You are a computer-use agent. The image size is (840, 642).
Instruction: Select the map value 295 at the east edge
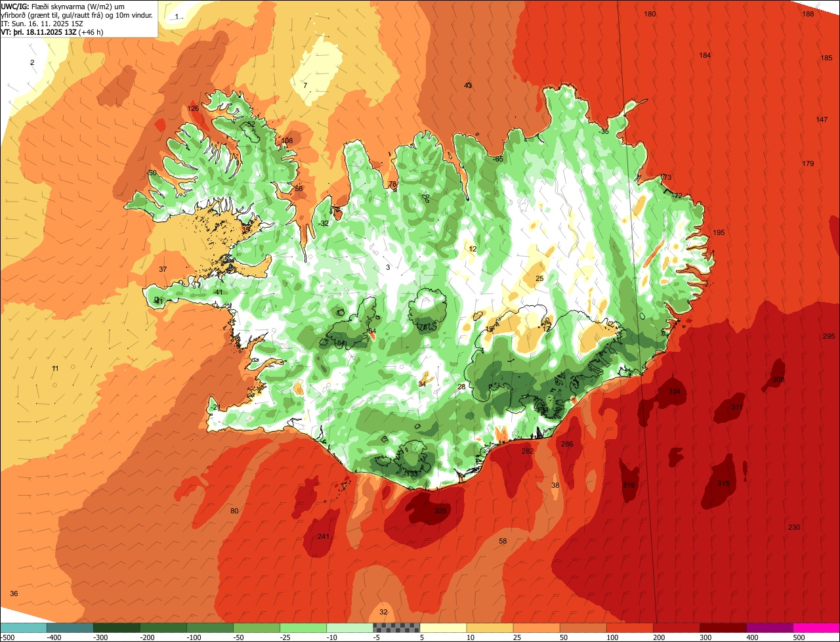pyautogui.click(x=829, y=336)
